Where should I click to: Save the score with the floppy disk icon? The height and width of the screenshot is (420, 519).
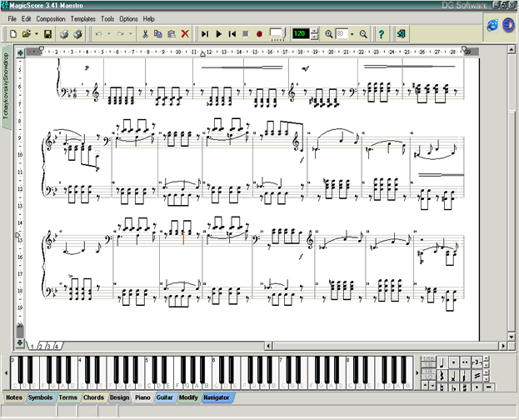pos(47,34)
